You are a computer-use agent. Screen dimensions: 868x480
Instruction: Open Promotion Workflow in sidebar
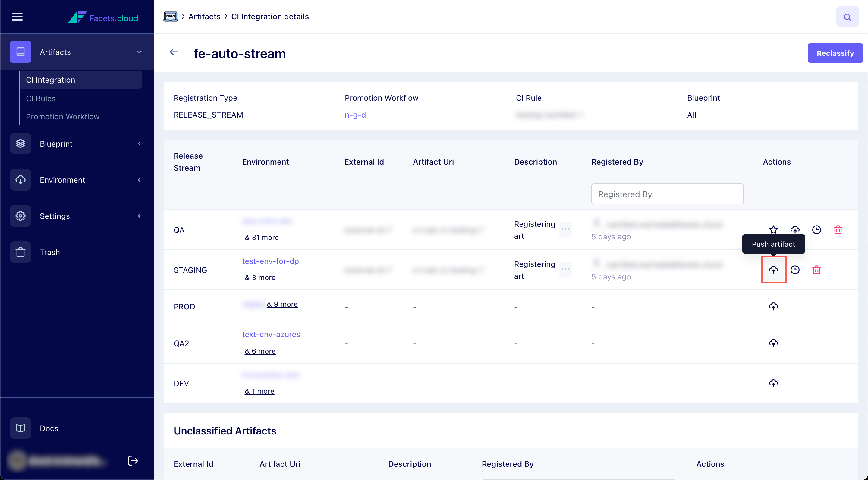point(63,117)
